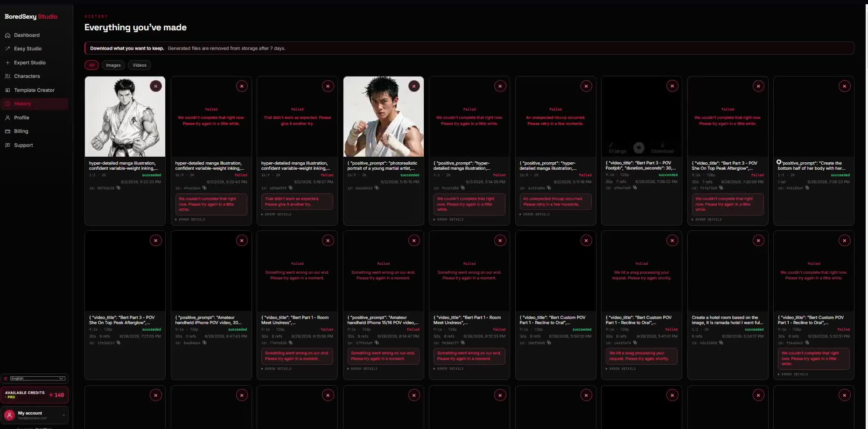
Task: Expand the My account menu
Action: (35, 415)
